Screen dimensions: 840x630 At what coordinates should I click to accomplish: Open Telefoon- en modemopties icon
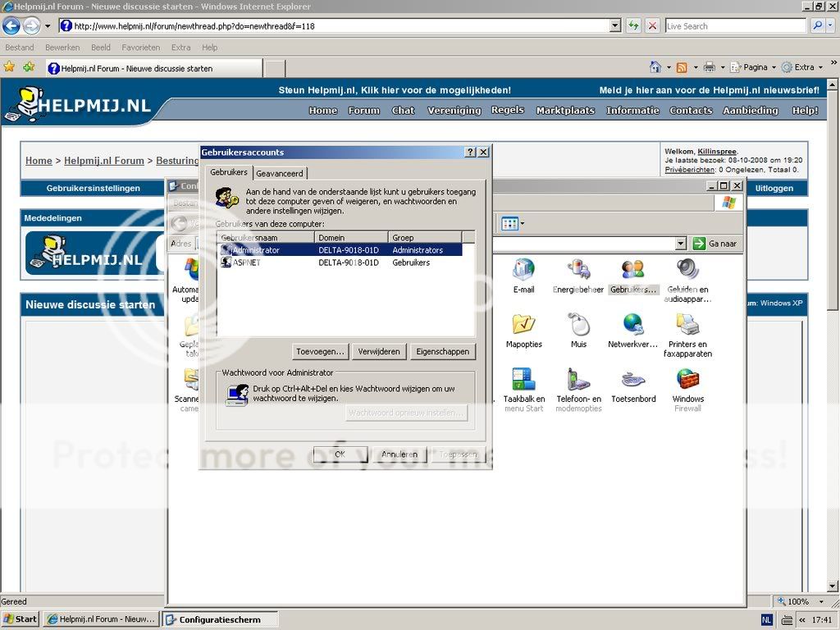click(578, 390)
